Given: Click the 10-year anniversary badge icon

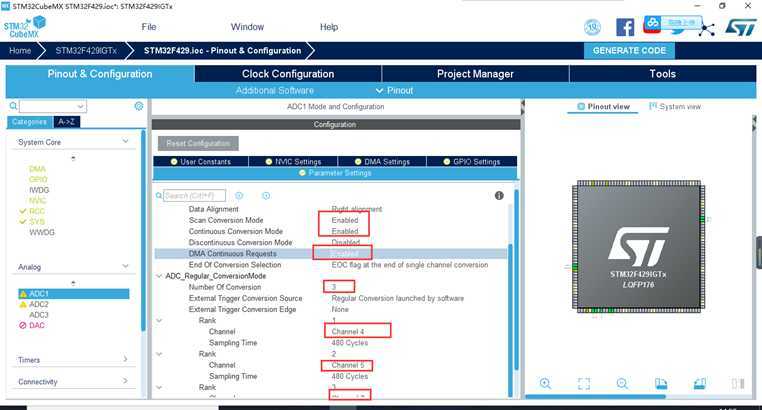Looking at the screenshot, I should click(592, 28).
